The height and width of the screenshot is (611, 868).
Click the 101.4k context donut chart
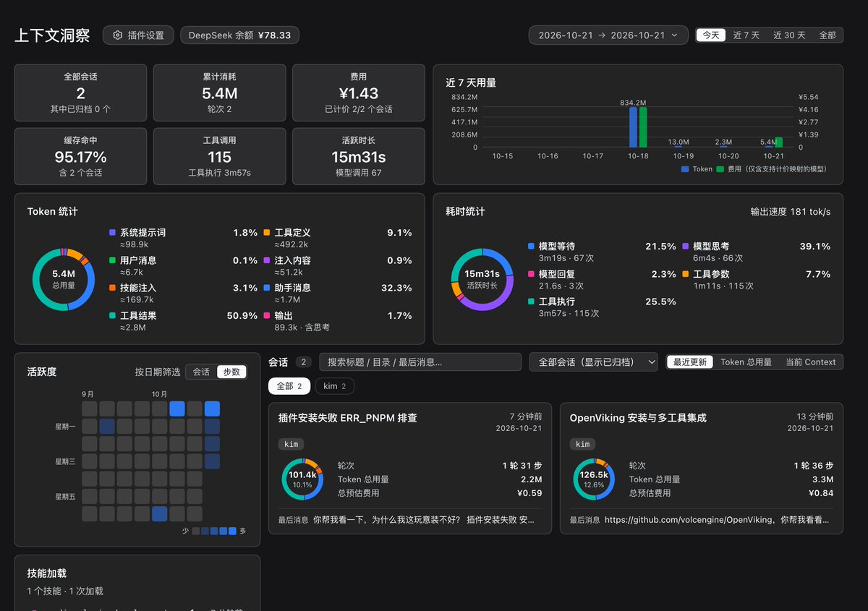coord(302,479)
